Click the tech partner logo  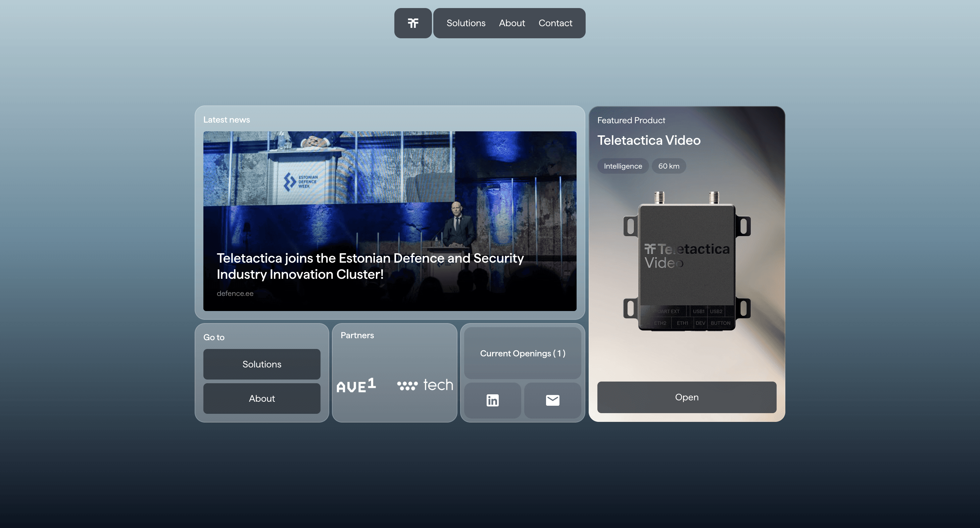425,385
